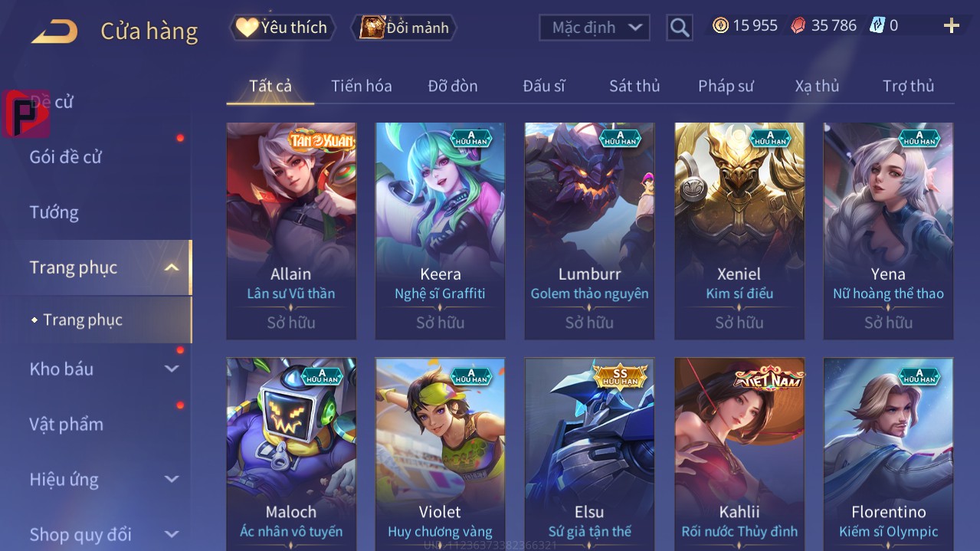Expand the Hiệu ứng sidebar section
Viewport: 980px width, 551px height.
pos(172,479)
